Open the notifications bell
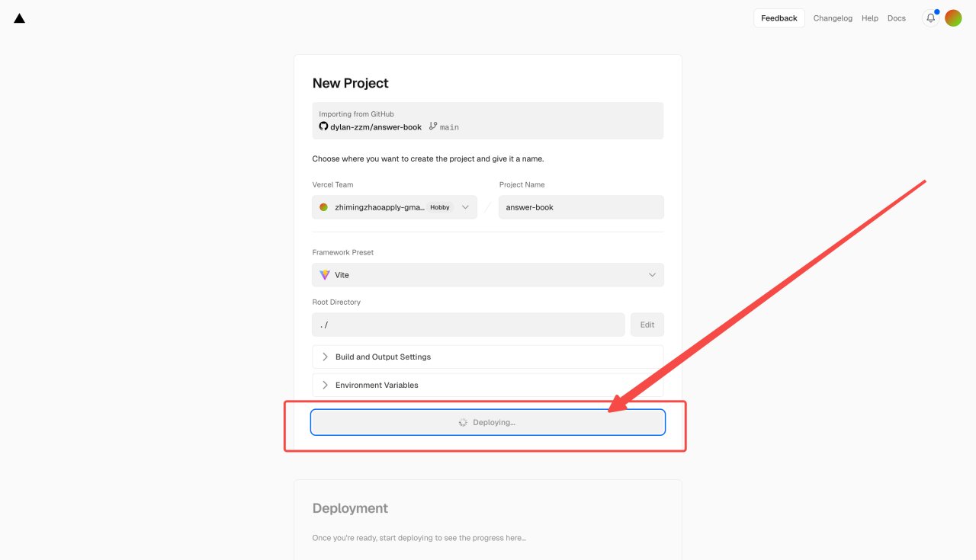This screenshot has width=976, height=560. (930, 18)
